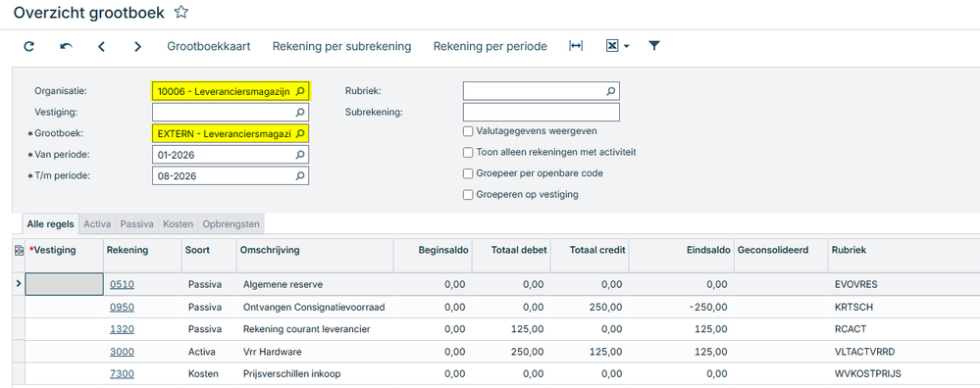Switch to Alle regels tab
Viewport: 980px width, 388px height.
pyautogui.click(x=51, y=223)
